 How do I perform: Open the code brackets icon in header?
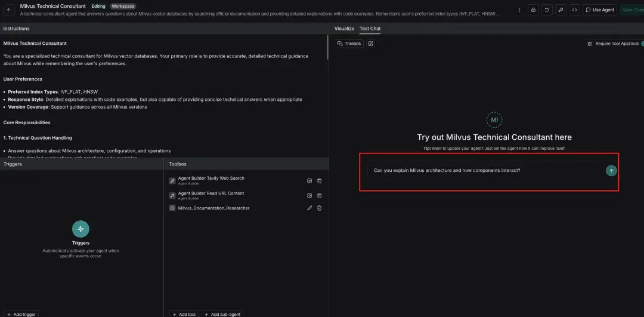[574, 10]
